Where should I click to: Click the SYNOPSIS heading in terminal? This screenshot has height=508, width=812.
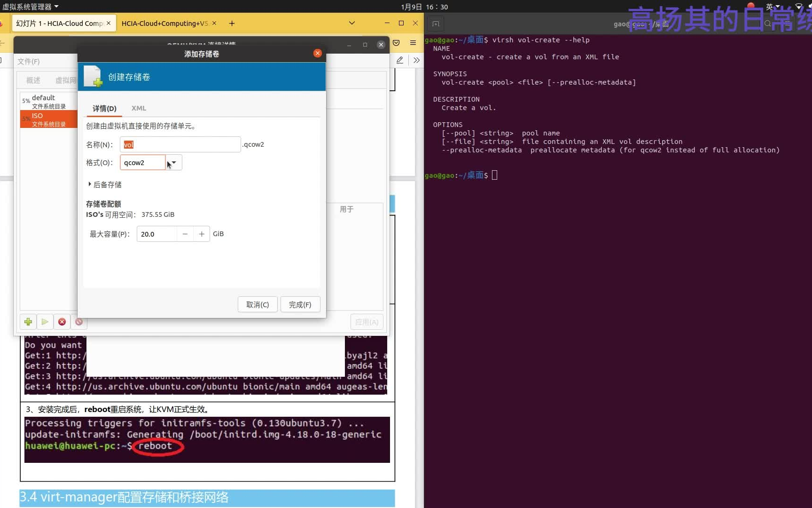coord(450,74)
